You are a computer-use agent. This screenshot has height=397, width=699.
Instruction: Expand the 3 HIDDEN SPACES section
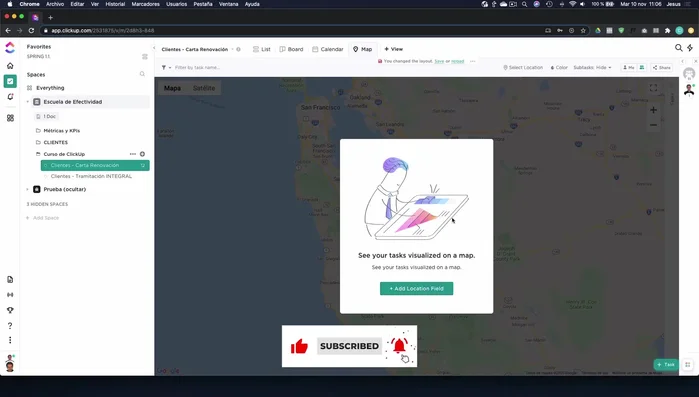tap(47, 204)
